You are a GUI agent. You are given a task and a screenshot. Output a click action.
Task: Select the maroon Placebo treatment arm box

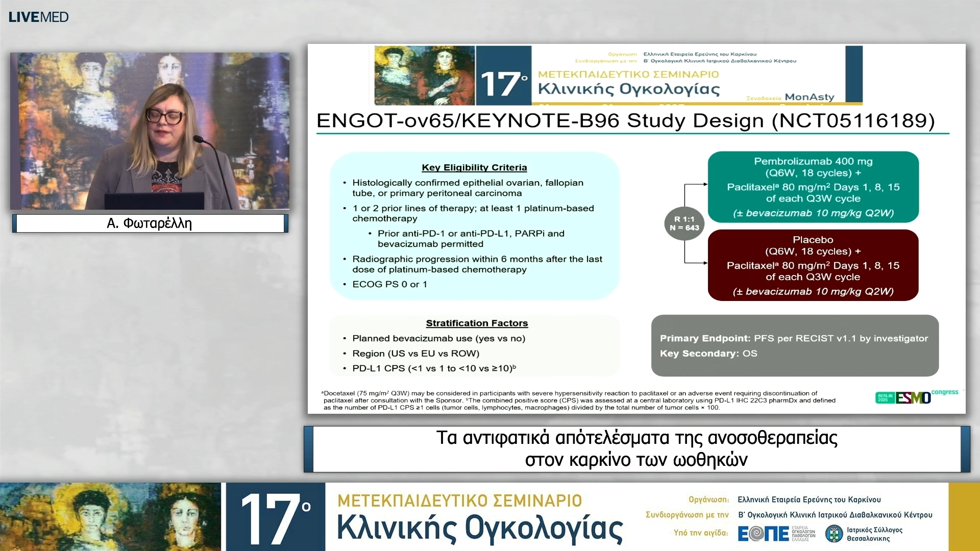point(813,265)
